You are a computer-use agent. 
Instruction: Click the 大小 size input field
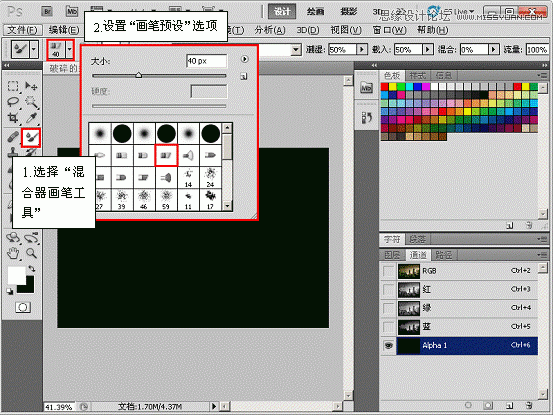pyautogui.click(x=206, y=61)
